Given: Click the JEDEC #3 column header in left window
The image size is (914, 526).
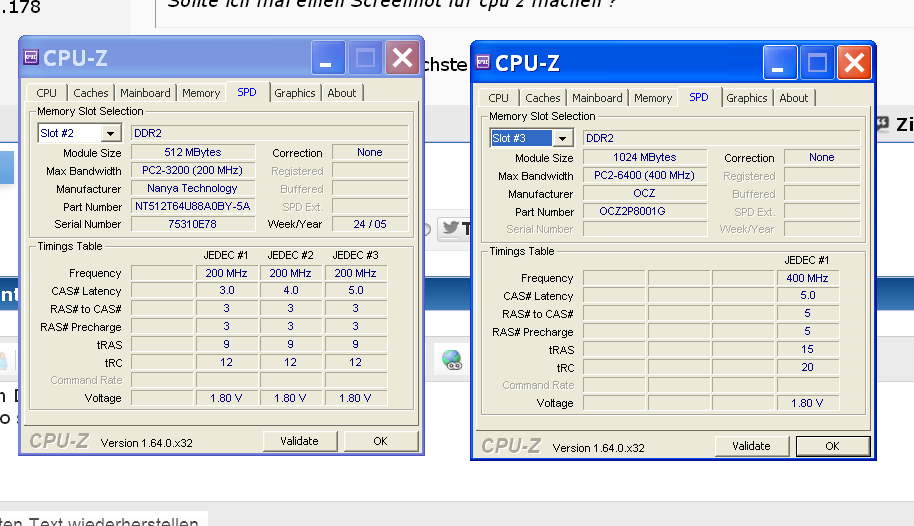Looking at the screenshot, I should click(356, 255).
